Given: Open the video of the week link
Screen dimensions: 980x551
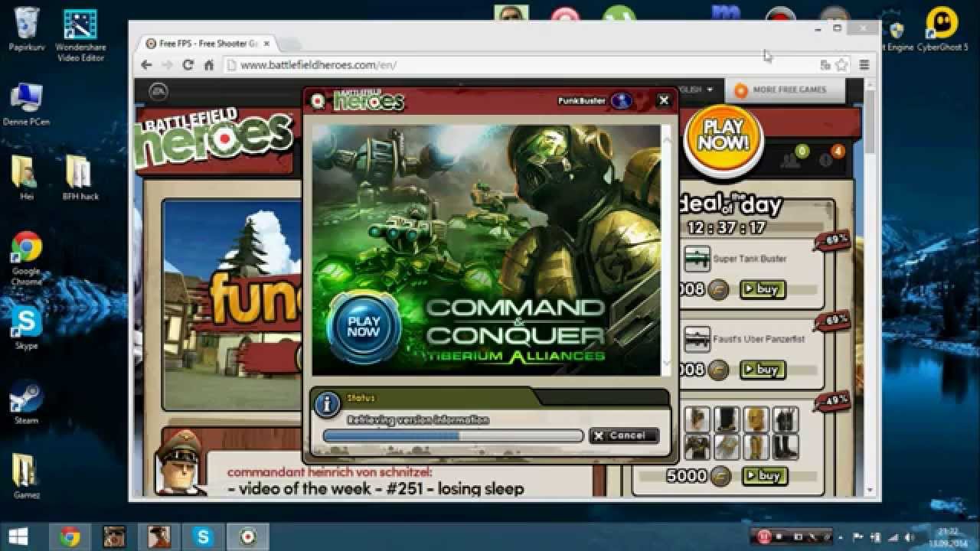Looking at the screenshot, I should point(376,488).
